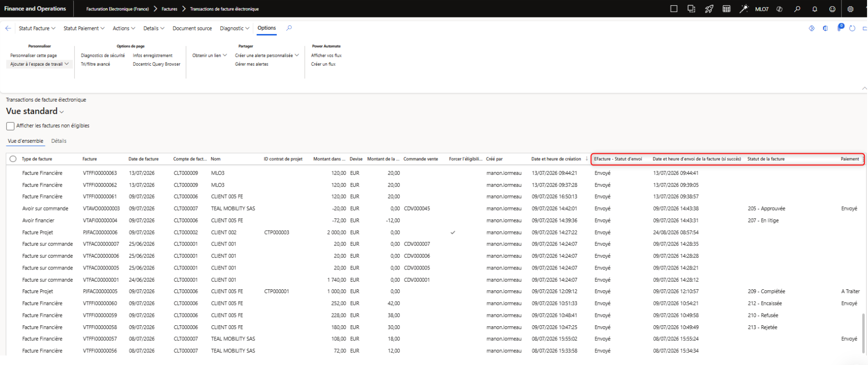Expand the Statut Paiement menu
This screenshot has height=365, width=868.
[84, 28]
